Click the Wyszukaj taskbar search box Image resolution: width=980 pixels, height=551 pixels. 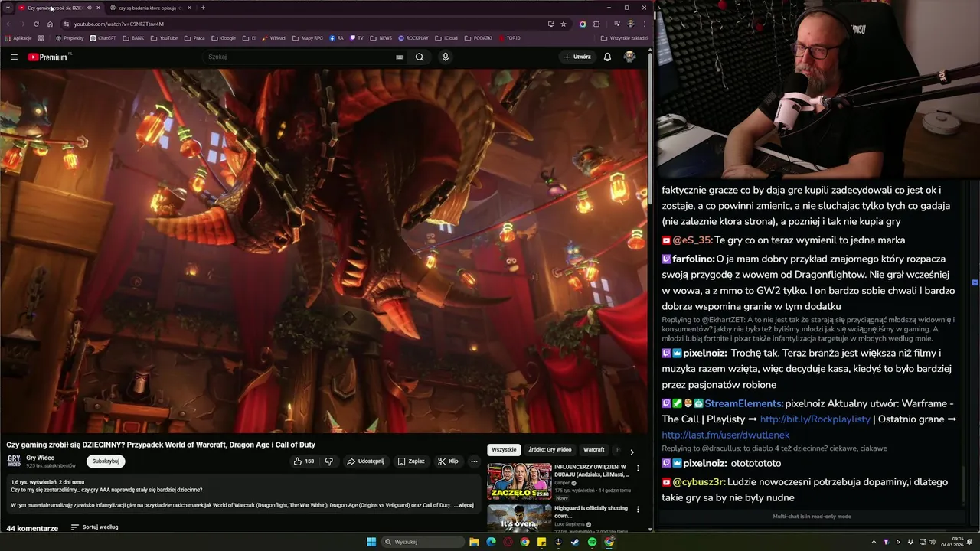(x=423, y=542)
